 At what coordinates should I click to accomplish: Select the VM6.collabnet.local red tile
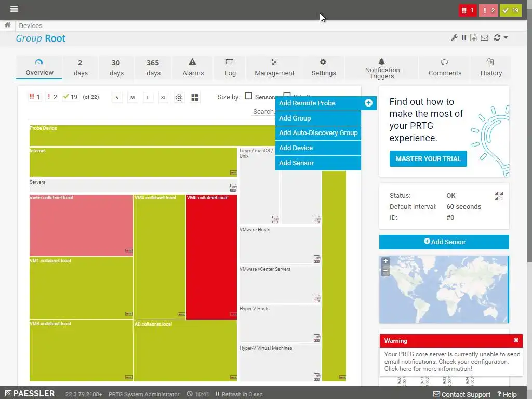(x=211, y=257)
